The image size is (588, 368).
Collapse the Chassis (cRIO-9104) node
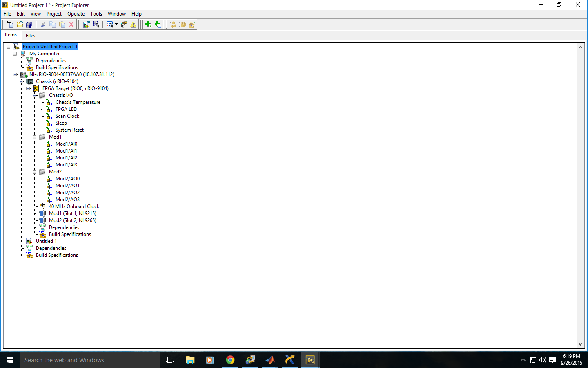(x=22, y=81)
